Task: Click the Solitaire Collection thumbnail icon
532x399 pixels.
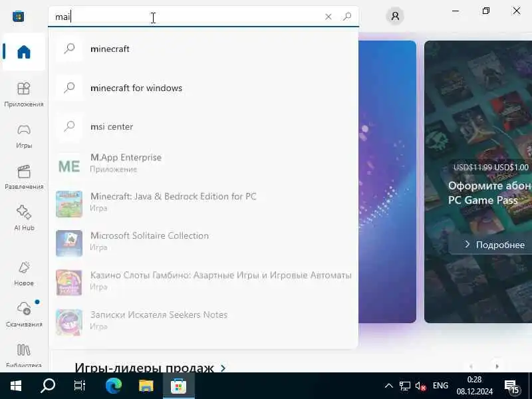Action: [69, 243]
